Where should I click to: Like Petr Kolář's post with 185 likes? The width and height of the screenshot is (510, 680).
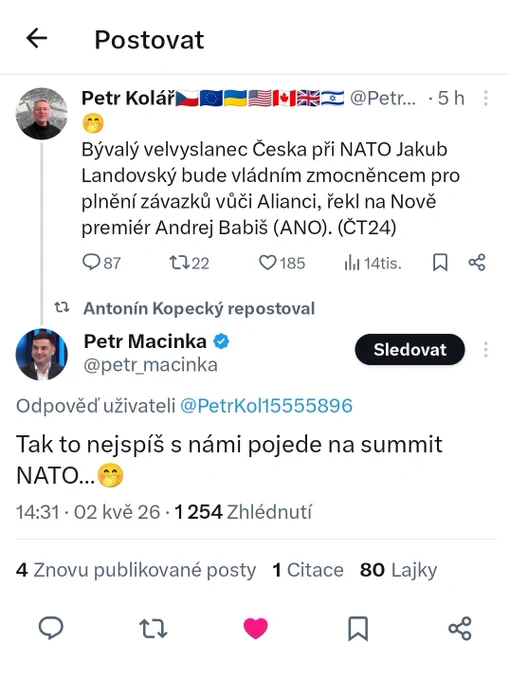pos(282,262)
